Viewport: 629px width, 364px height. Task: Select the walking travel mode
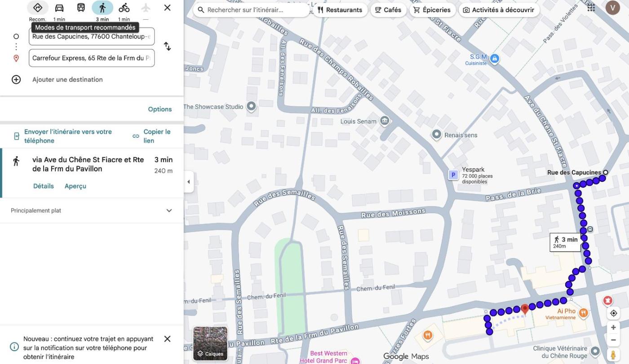tap(102, 8)
